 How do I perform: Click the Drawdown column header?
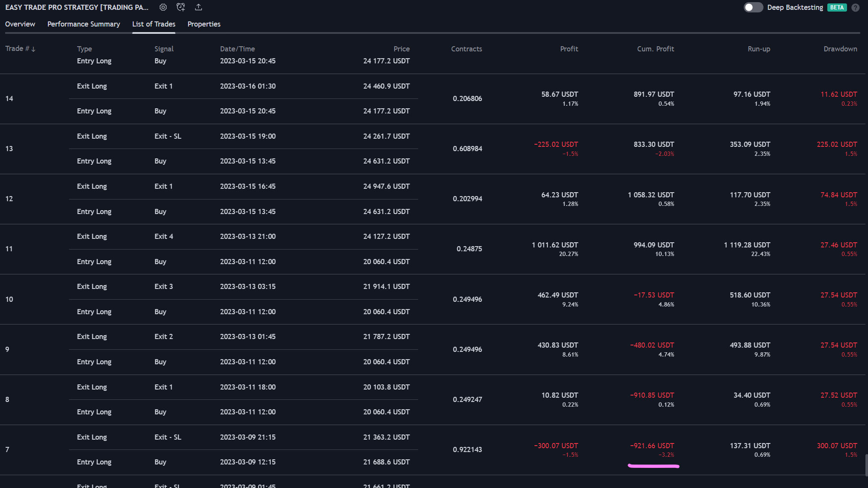pyautogui.click(x=840, y=49)
